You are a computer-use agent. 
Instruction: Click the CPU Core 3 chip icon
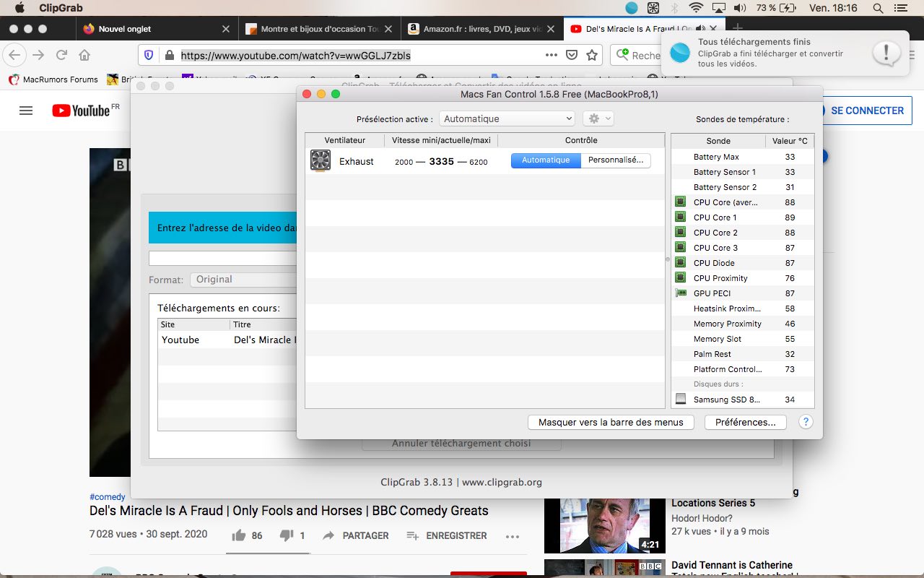tap(680, 247)
